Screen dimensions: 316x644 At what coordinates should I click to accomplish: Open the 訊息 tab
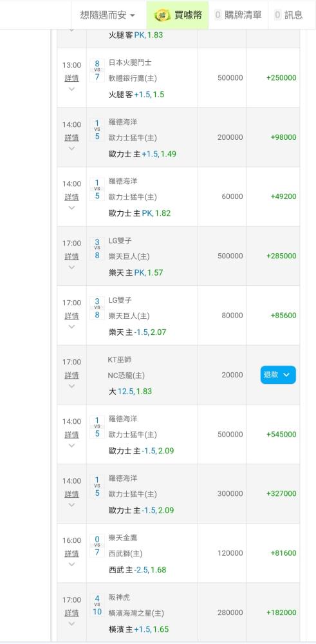(289, 15)
